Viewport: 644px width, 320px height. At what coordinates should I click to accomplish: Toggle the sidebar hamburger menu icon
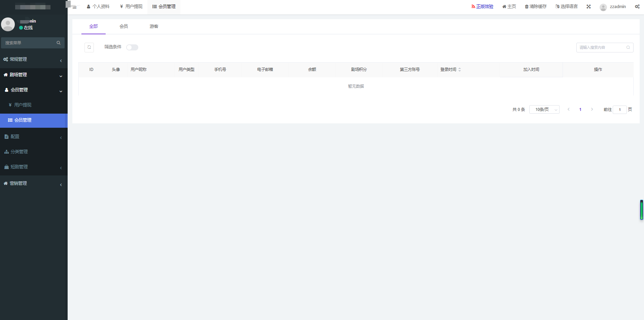(74, 7)
